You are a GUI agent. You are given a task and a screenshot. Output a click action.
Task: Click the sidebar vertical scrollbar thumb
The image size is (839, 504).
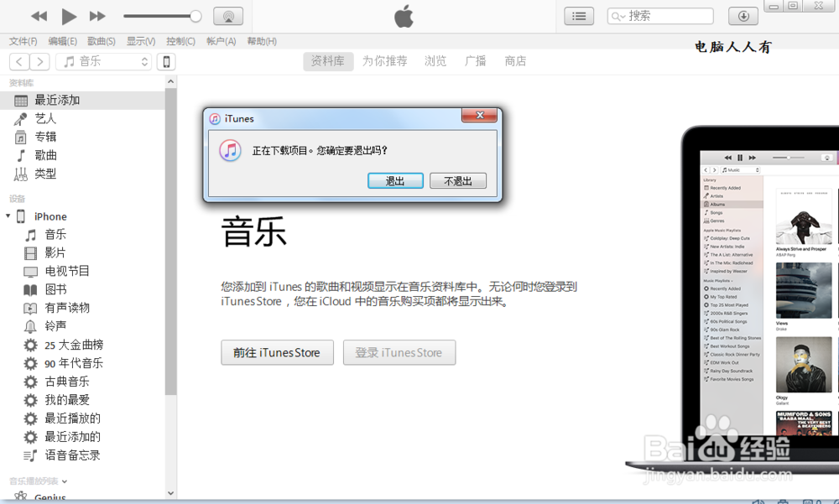click(170, 242)
